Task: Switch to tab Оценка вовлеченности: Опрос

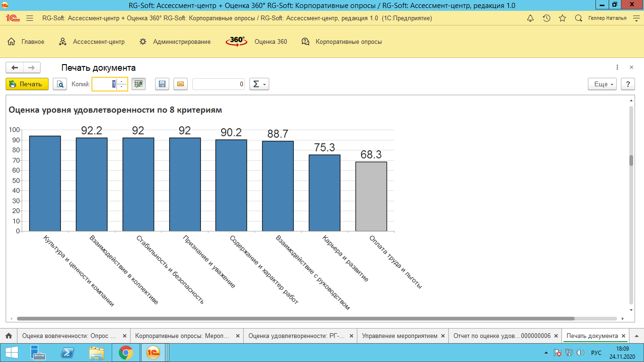Action: [69, 336]
